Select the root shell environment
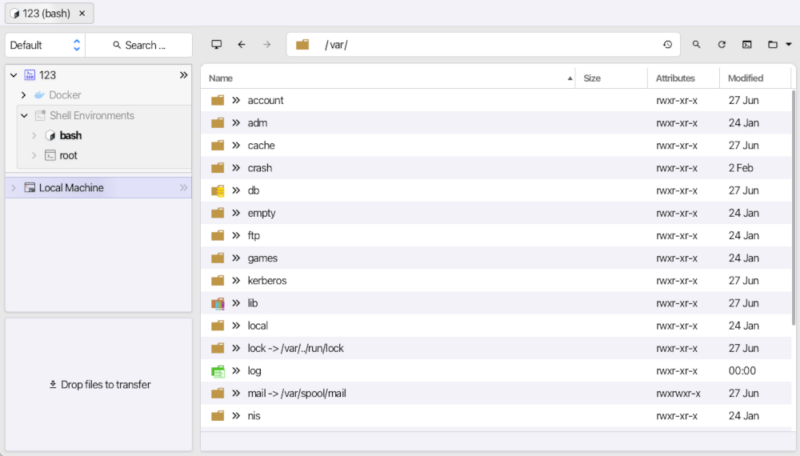The height and width of the screenshot is (456, 800). 68,156
